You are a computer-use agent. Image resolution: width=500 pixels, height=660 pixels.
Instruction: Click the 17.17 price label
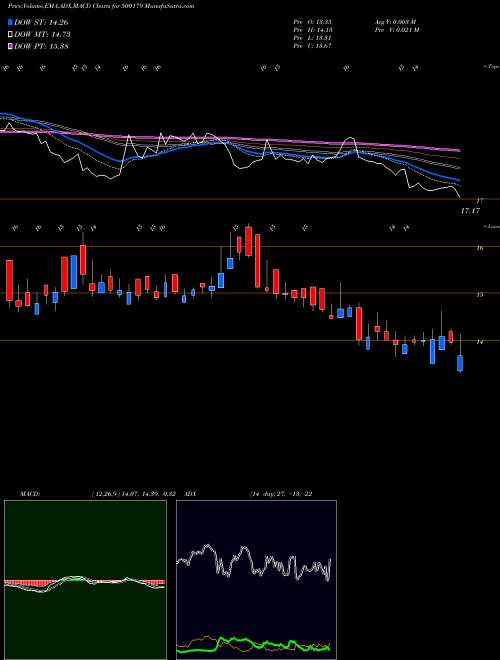(x=470, y=211)
